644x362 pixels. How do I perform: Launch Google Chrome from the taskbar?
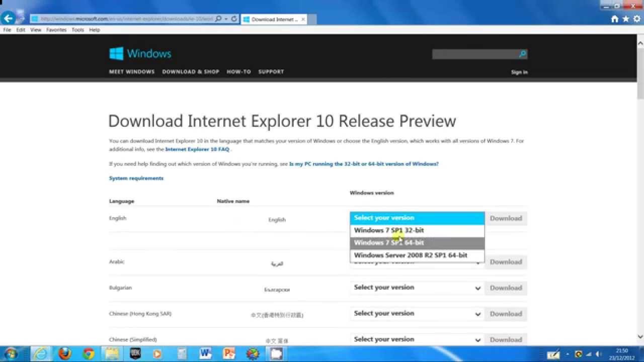pyautogui.click(x=89, y=353)
